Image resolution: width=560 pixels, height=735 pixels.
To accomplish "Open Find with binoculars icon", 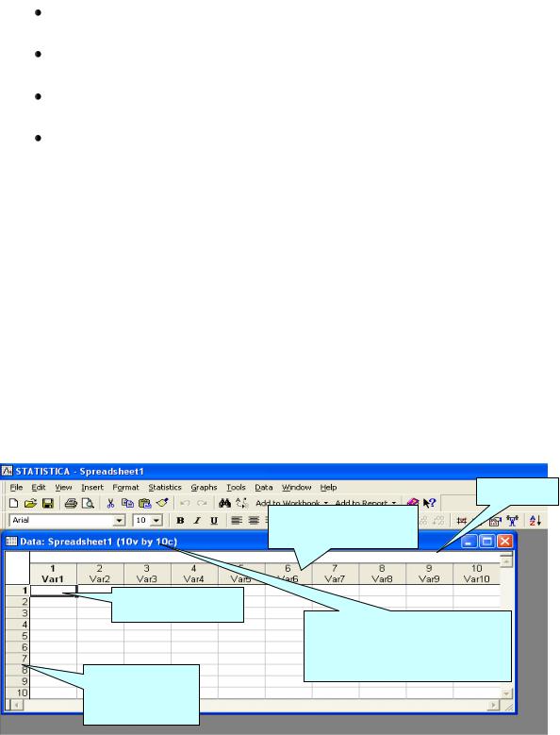I will click(224, 503).
